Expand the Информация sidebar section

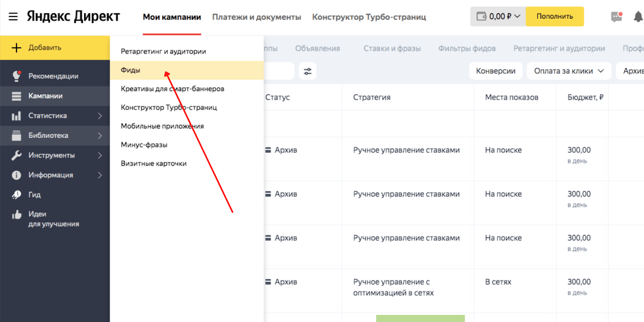click(100, 175)
